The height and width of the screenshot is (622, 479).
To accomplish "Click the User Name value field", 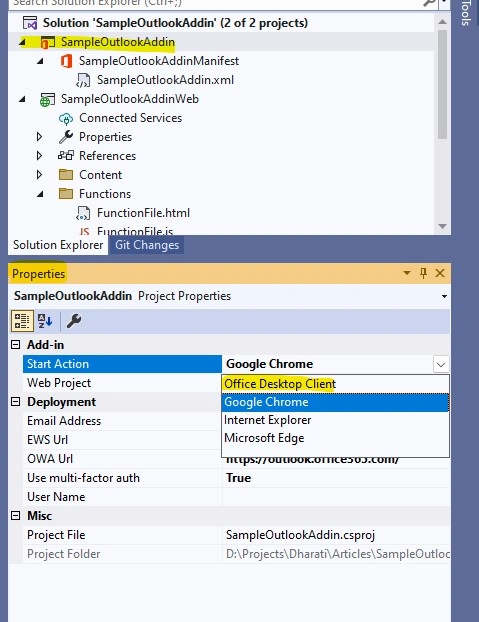I will (336, 497).
